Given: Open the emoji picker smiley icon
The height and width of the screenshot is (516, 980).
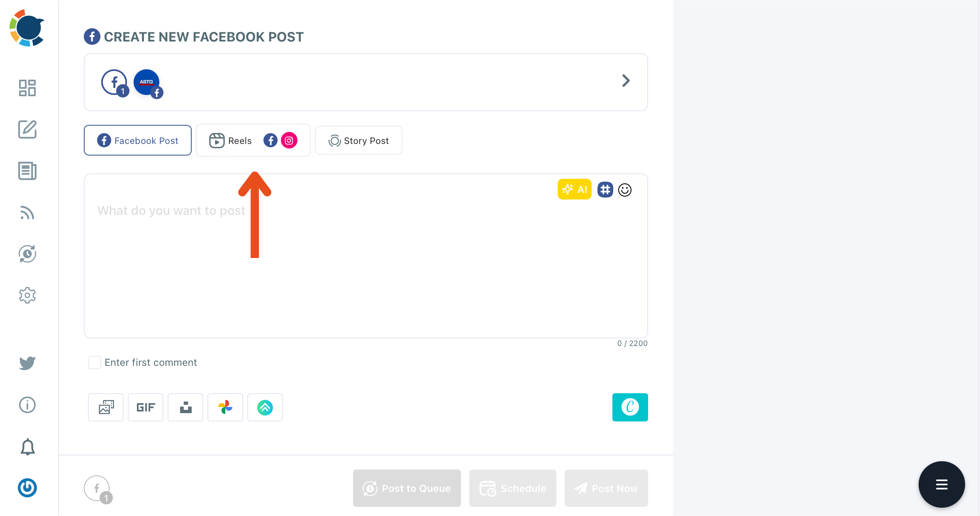Looking at the screenshot, I should coord(625,190).
